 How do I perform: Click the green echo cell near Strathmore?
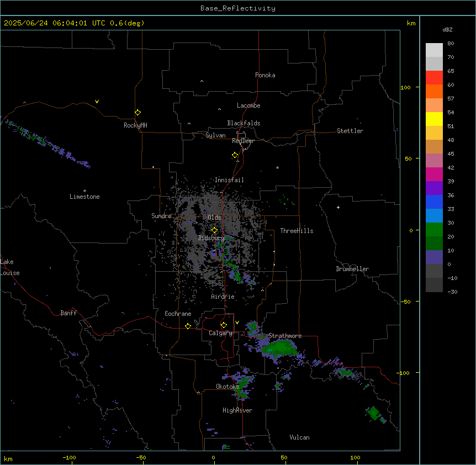click(x=279, y=348)
